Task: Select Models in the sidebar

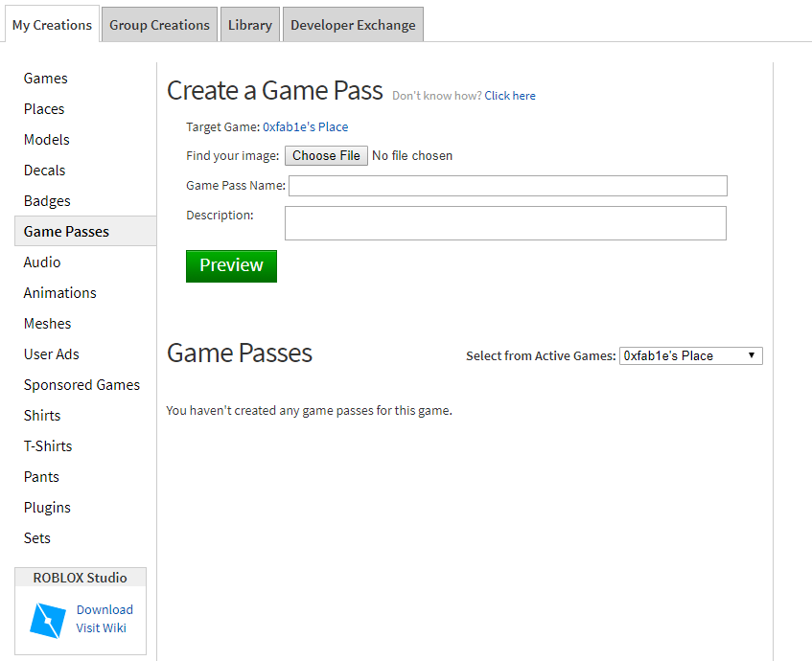Action: pos(47,139)
